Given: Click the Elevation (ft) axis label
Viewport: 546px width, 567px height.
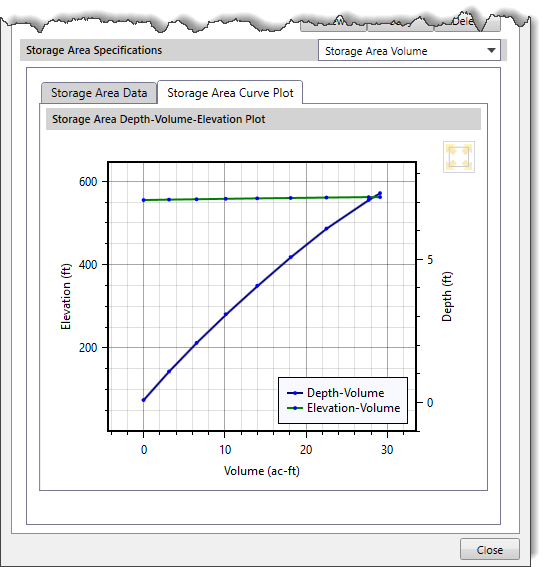Looking at the screenshot, I should [66, 297].
